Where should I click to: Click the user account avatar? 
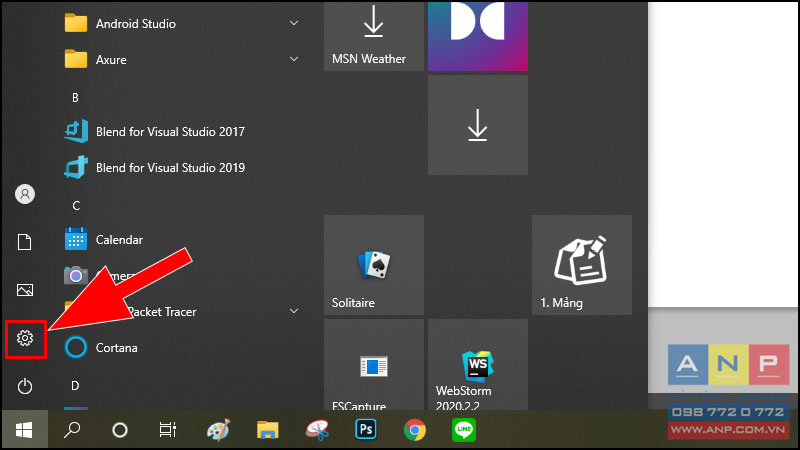[x=25, y=194]
